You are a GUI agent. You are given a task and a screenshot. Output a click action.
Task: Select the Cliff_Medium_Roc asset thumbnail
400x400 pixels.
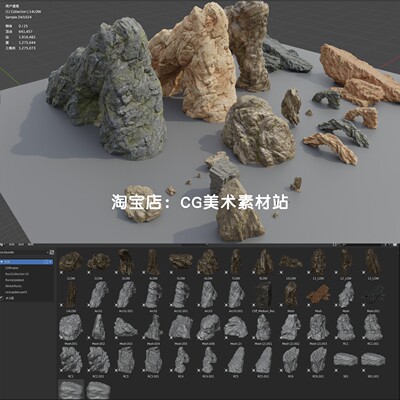tap(264, 294)
